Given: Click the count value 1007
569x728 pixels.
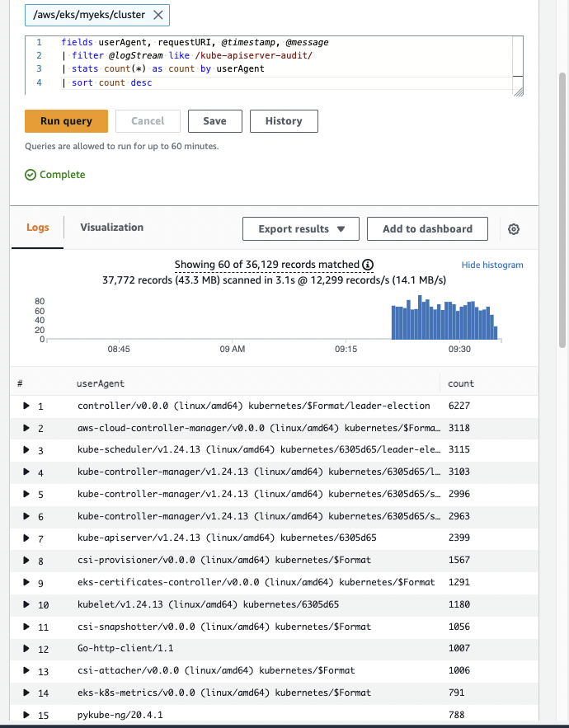Looking at the screenshot, I should click(x=459, y=649).
